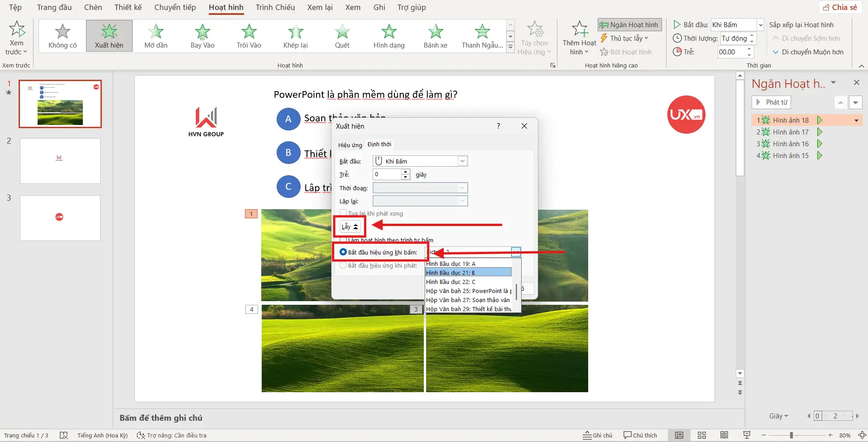Screen dimensions: 868x442
Task: Select Bắt đầu hiệu ứng khi bấm radio
Action: 343,252
